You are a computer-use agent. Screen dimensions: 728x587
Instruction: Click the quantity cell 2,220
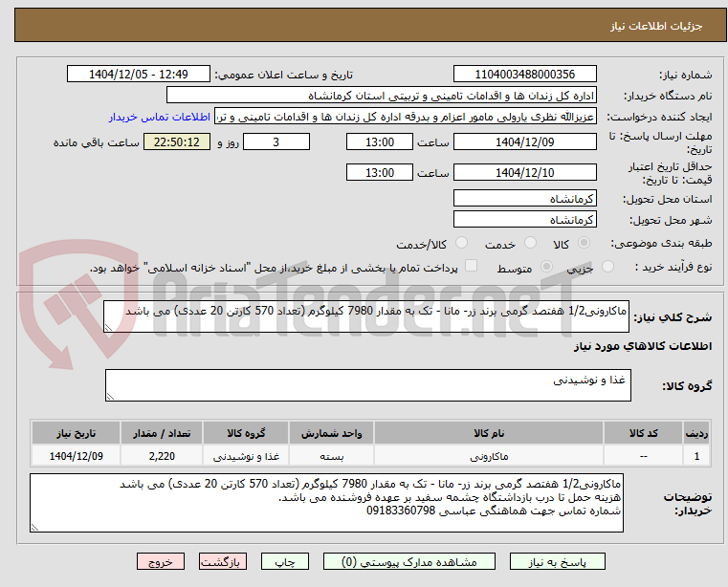click(162, 456)
